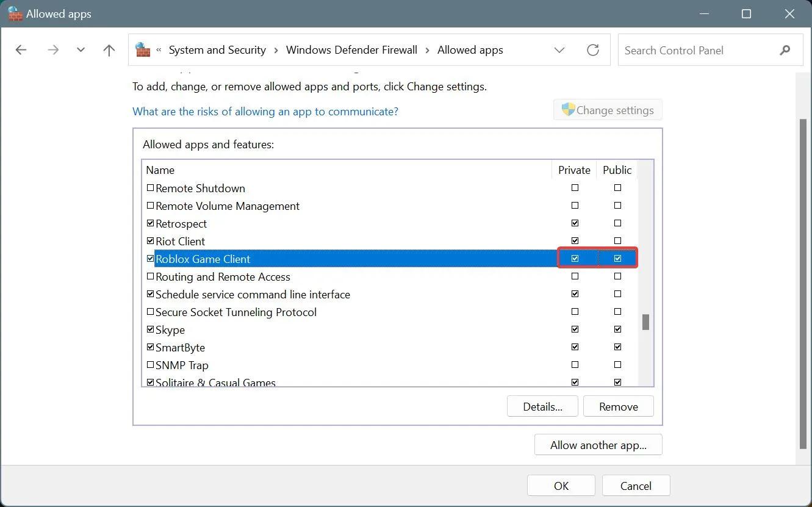Click the search magnifier icon
This screenshot has height=507, width=812.
[785, 50]
